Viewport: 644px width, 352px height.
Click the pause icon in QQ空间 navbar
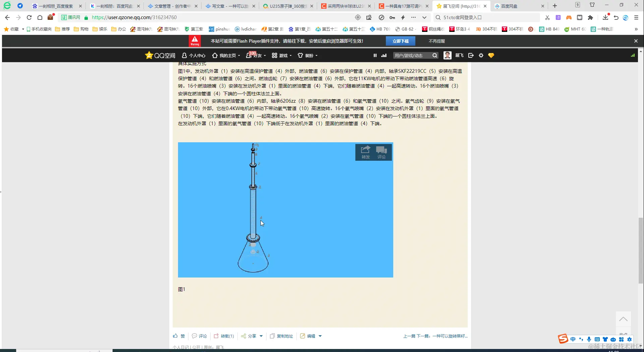click(x=375, y=55)
